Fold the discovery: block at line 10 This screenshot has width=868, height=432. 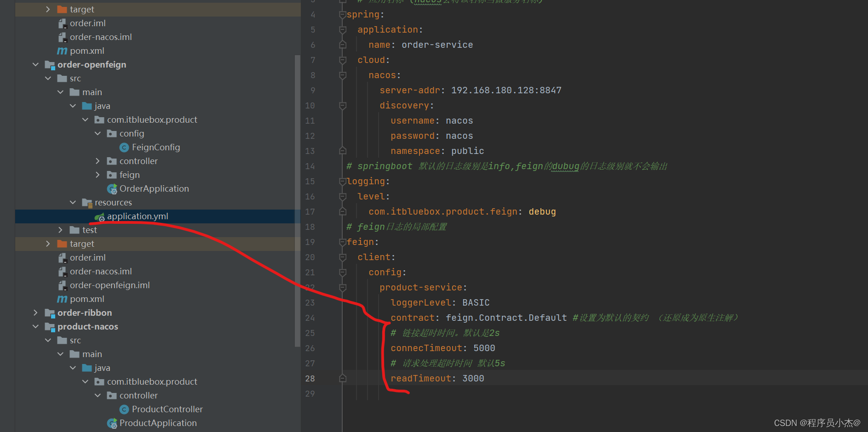click(x=343, y=106)
